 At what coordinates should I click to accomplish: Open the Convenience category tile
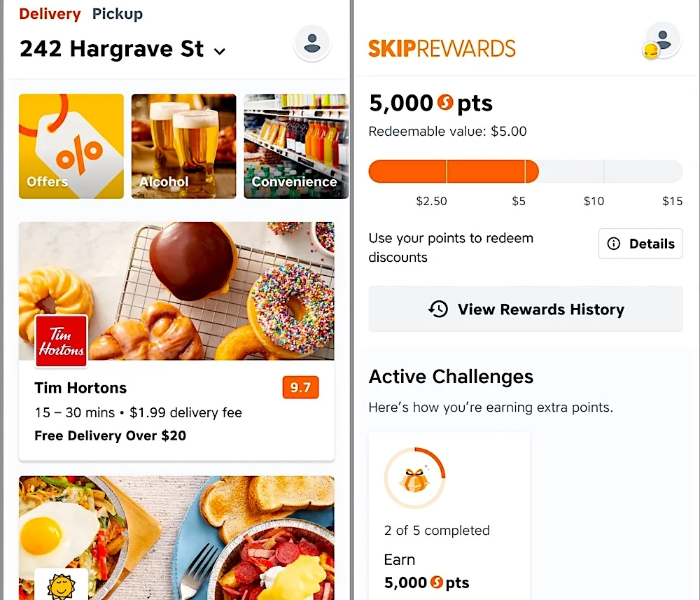296,146
